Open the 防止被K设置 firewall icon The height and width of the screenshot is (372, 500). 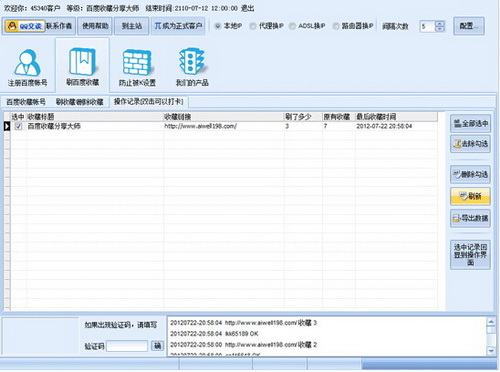point(137,67)
